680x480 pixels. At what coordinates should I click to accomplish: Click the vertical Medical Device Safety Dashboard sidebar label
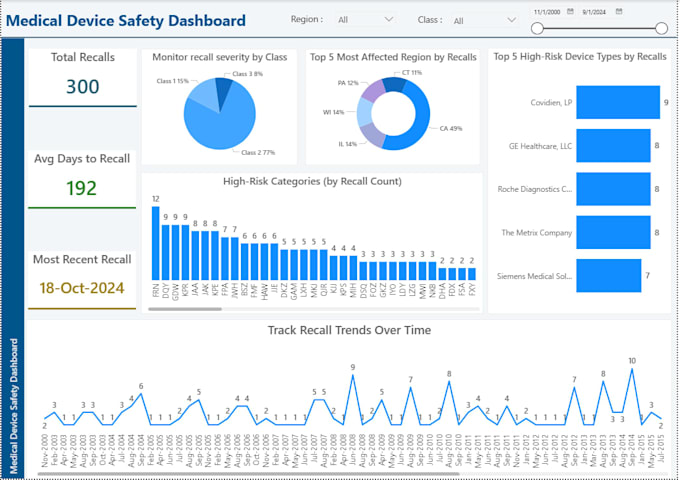pyautogui.click(x=13, y=406)
